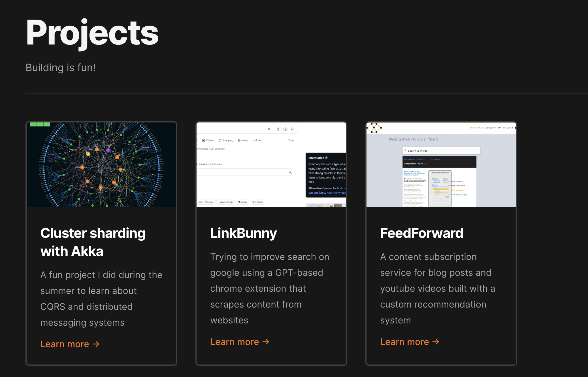Click the Search your feed field
Screen dimensions: 588x377
click(441, 151)
